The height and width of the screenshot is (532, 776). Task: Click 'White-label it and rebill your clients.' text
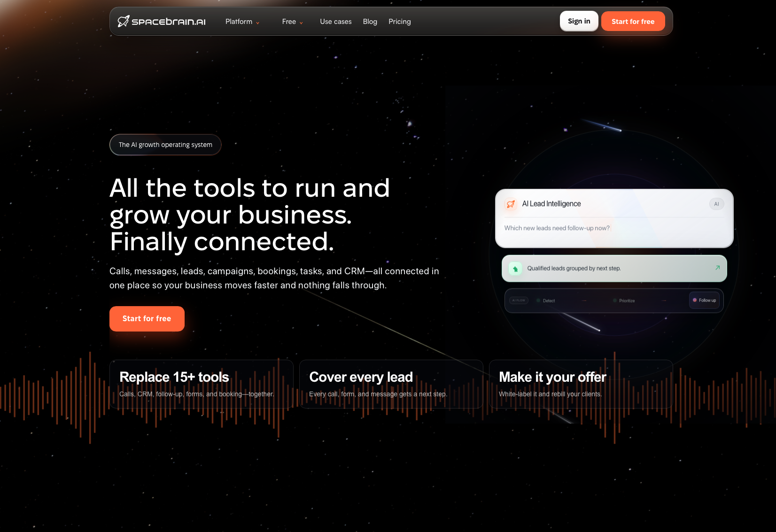click(550, 394)
